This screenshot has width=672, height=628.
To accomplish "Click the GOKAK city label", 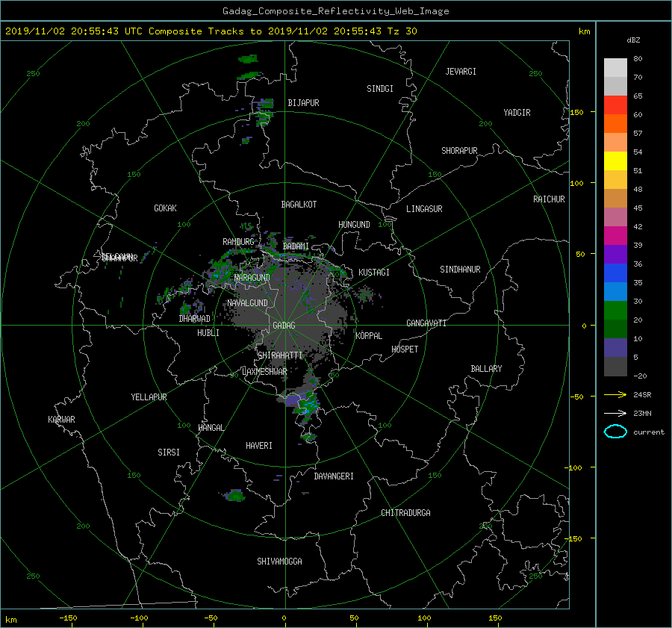I will pos(165,208).
